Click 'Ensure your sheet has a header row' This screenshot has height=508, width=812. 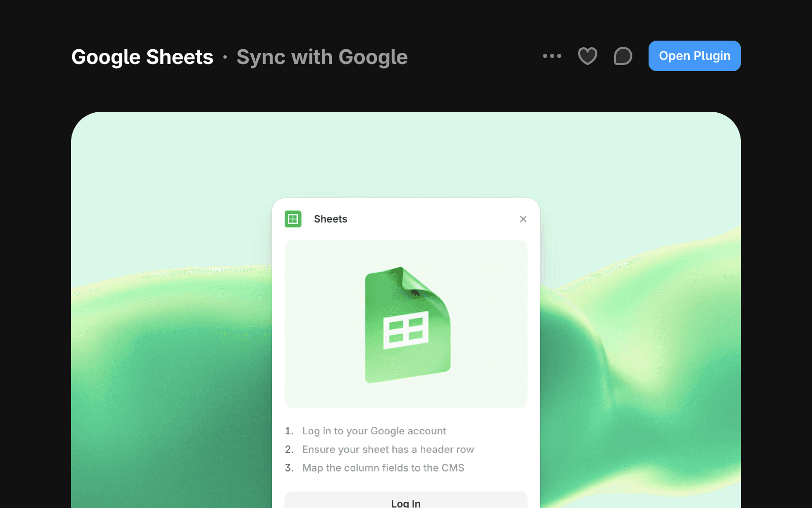(388, 450)
